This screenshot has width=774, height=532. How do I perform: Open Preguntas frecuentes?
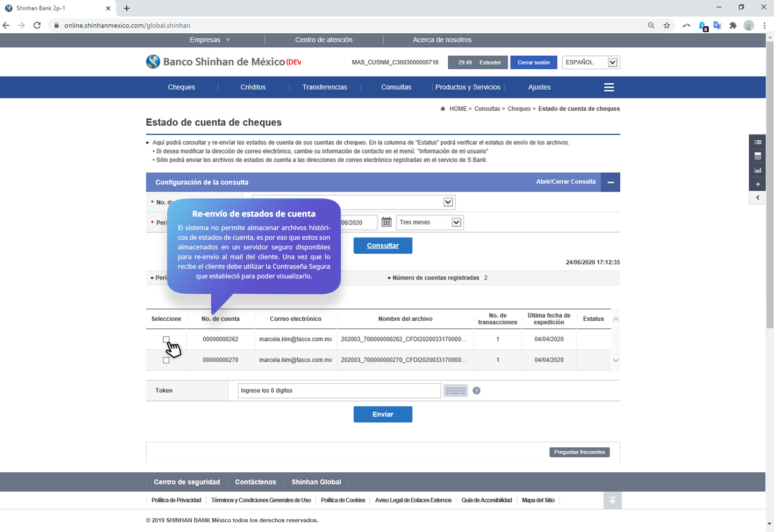click(579, 452)
